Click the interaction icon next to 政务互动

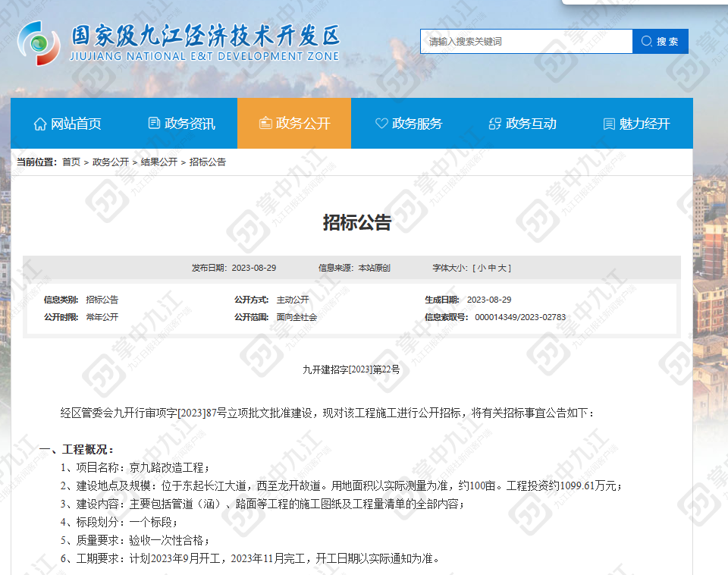coord(495,122)
